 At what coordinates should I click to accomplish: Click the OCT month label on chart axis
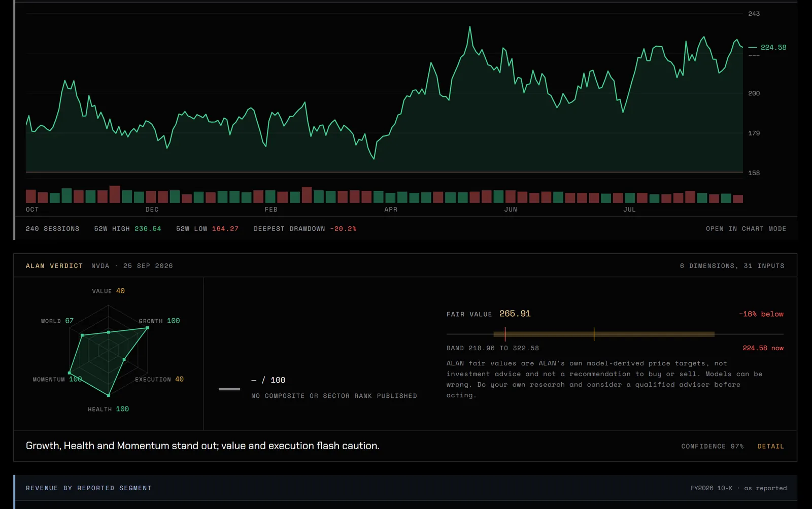32,210
